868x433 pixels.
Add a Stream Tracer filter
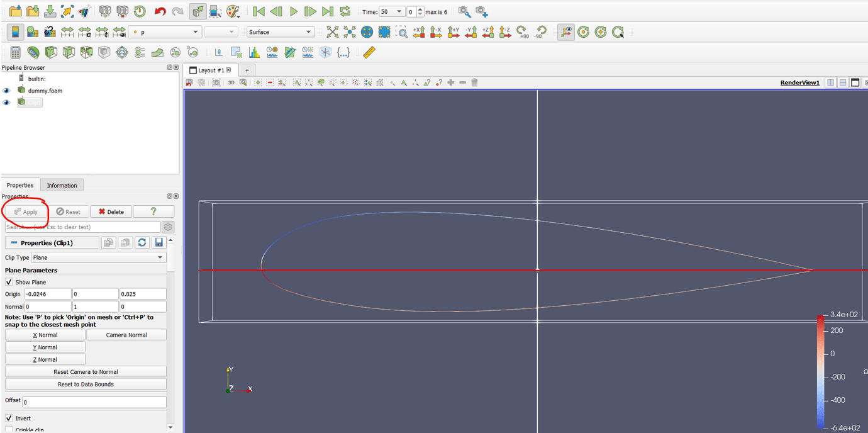point(138,52)
